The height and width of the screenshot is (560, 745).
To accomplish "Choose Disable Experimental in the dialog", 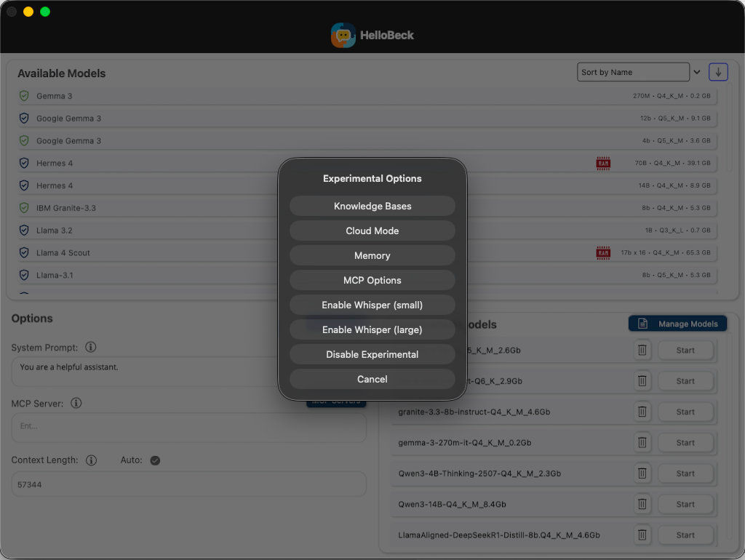I will coord(372,355).
